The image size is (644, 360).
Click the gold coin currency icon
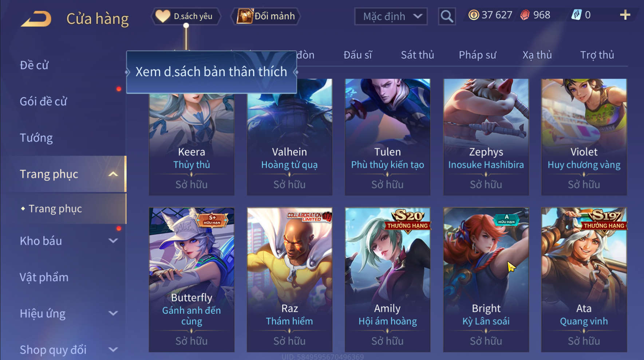(x=473, y=15)
